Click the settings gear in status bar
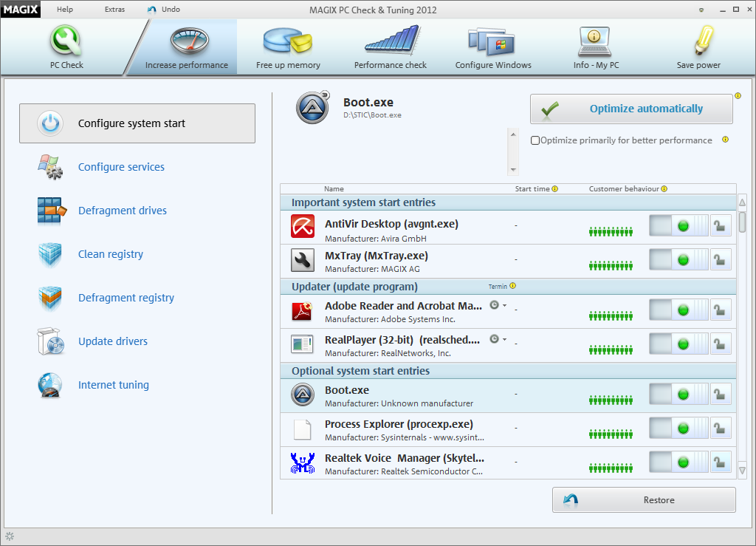 tap(10, 536)
